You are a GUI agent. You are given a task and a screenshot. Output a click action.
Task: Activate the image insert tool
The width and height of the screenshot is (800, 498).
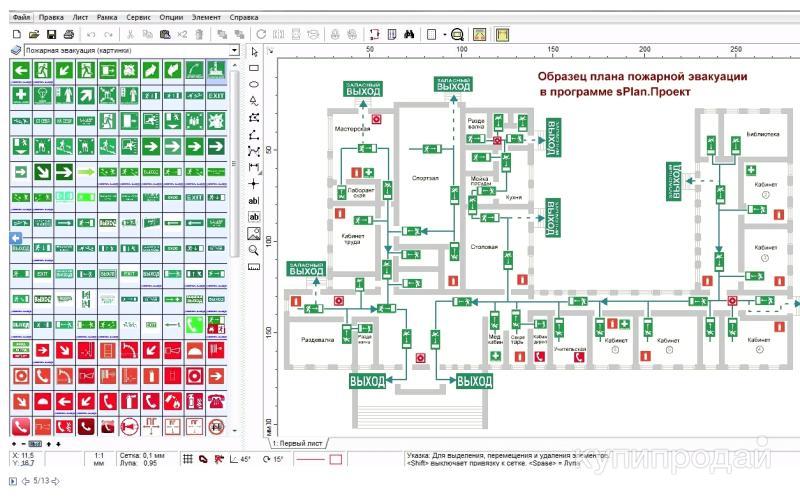pos(254,232)
